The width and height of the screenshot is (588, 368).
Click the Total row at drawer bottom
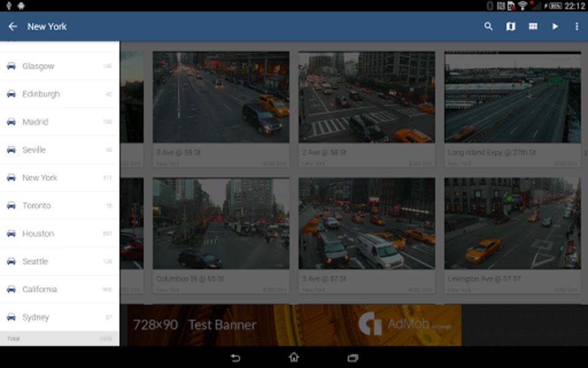pos(59,339)
